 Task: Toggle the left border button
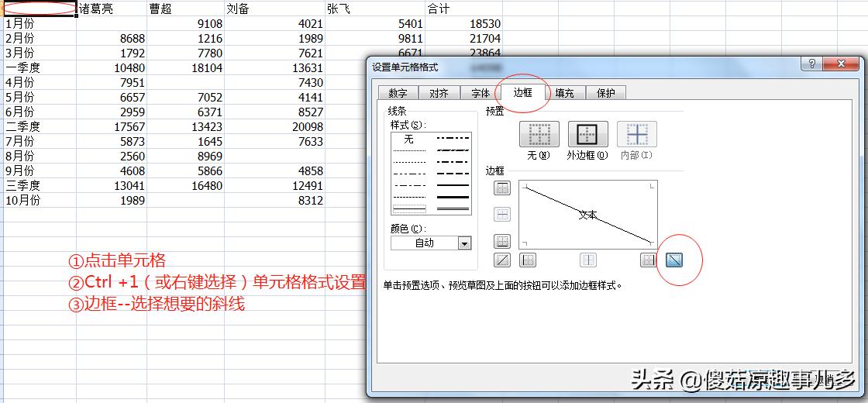(528, 260)
